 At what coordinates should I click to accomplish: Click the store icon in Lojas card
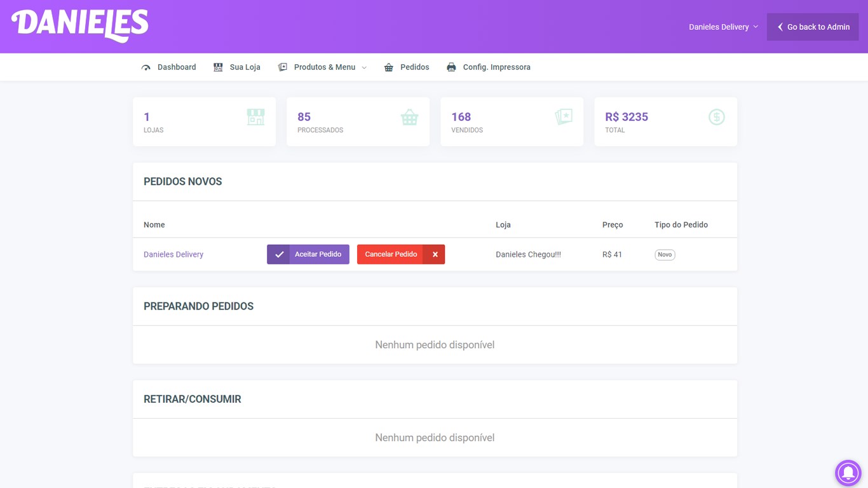tap(255, 117)
